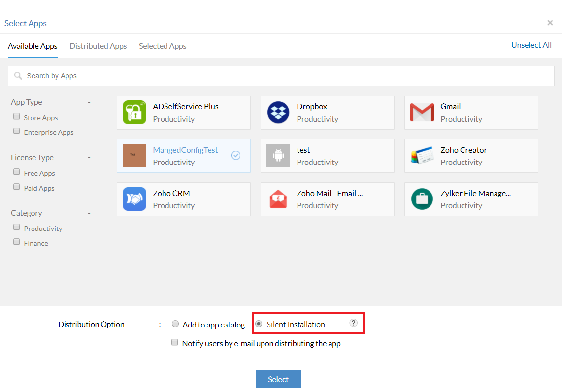Select the Zoho Mail envelope icon
Image resolution: width=562 pixels, height=392 pixels.
click(x=278, y=199)
